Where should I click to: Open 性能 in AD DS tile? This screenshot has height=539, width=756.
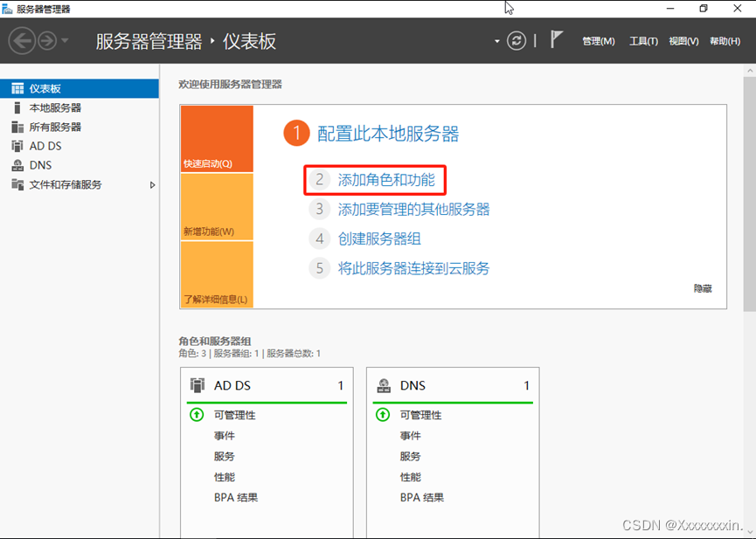click(225, 477)
